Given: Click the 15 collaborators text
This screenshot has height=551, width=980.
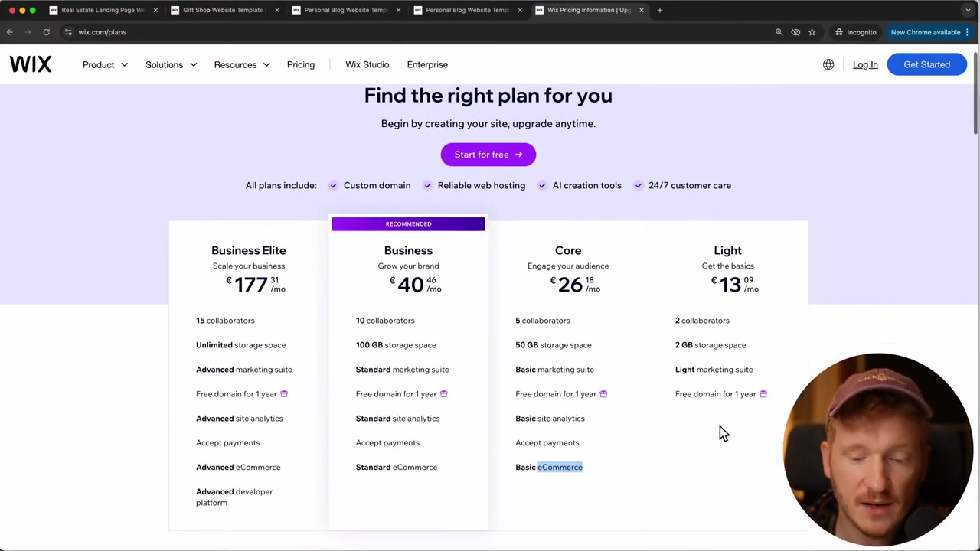Looking at the screenshot, I should pyautogui.click(x=225, y=321).
